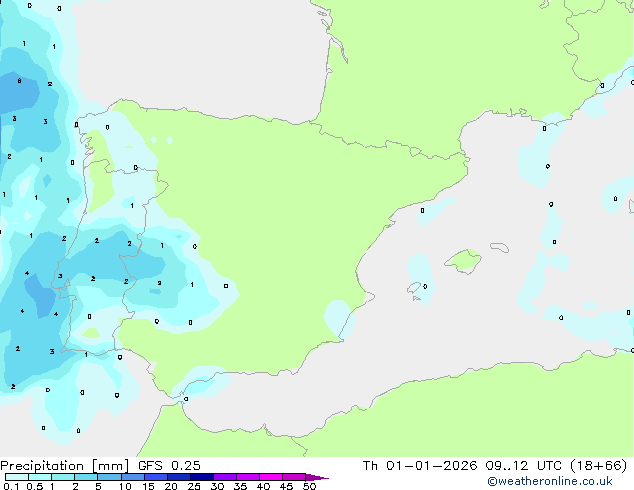Click the '09..12 UTC' time range text
Image resolution: width=634 pixels, height=490 pixels.
[x=524, y=466]
